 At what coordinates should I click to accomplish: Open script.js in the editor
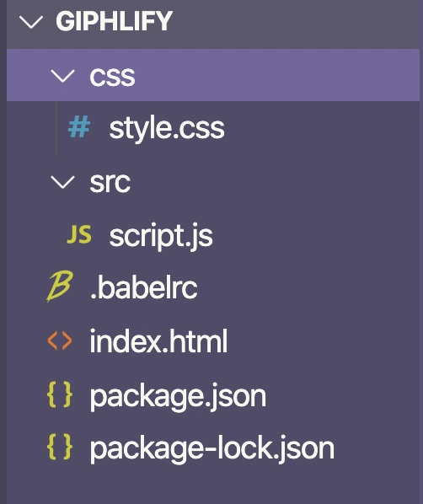point(161,236)
